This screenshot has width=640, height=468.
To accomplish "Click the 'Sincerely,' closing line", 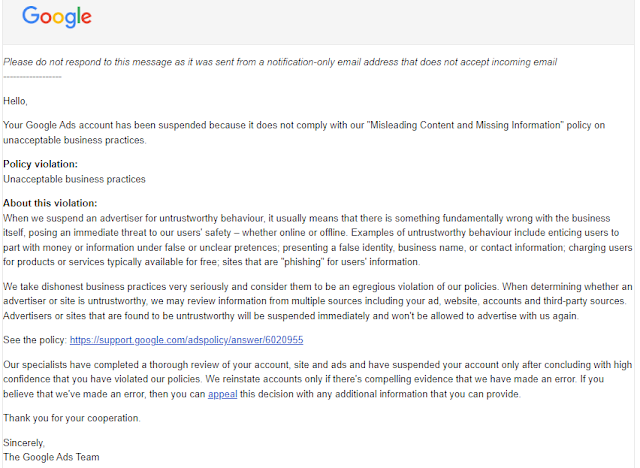I will pyautogui.click(x=24, y=443).
